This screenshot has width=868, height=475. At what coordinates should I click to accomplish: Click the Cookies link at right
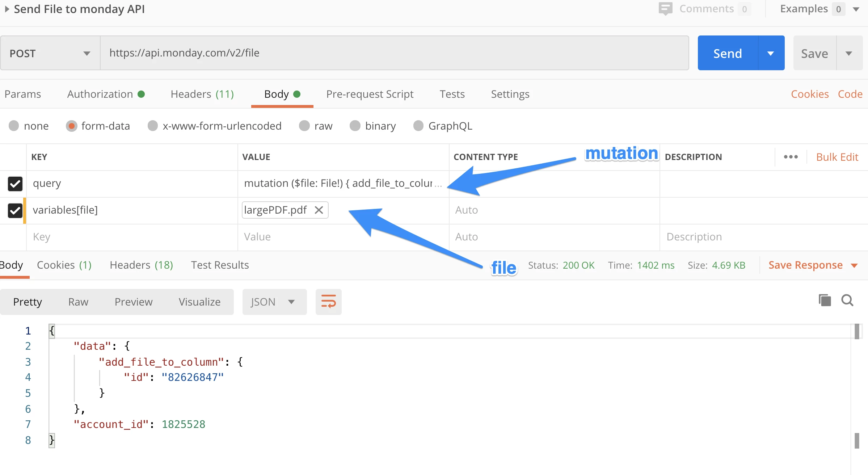(809, 94)
